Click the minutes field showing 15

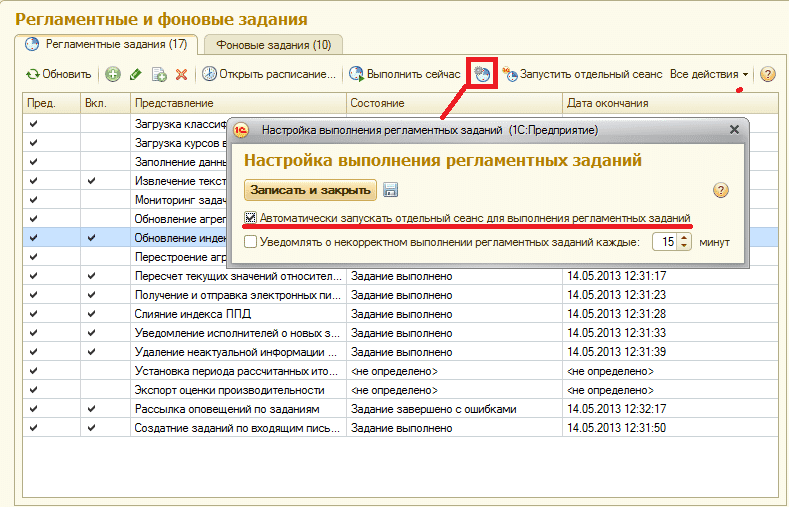tap(665, 242)
